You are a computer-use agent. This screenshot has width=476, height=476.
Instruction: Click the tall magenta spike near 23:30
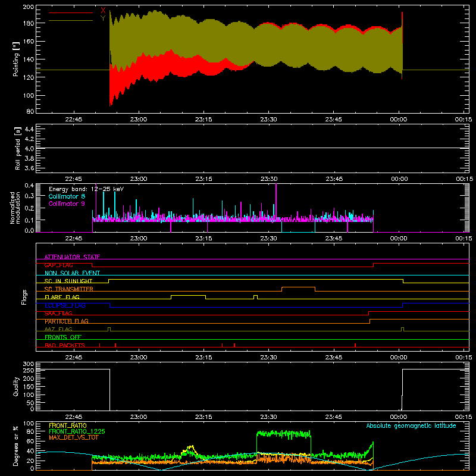click(x=276, y=202)
